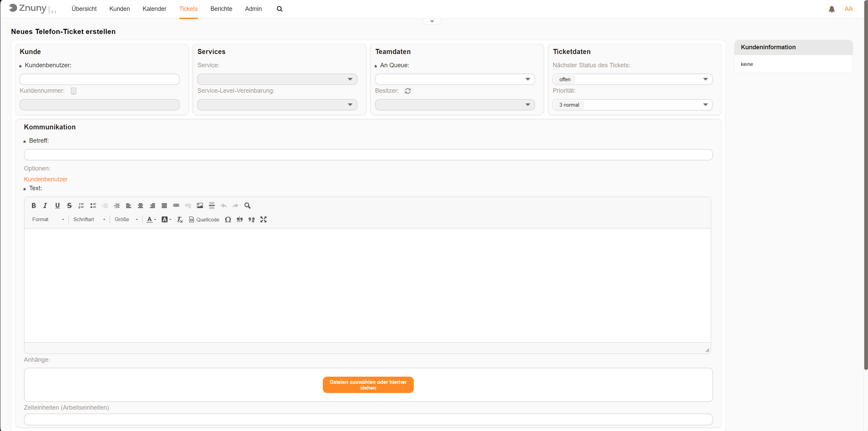Toggle Quellcode source view
Image resolution: width=868 pixels, height=431 pixels.
pos(204,220)
